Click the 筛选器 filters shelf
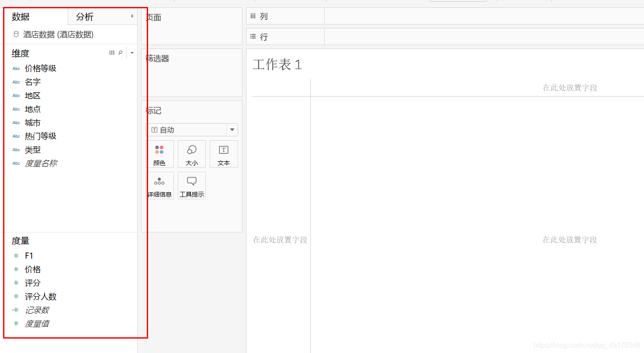 pos(192,73)
